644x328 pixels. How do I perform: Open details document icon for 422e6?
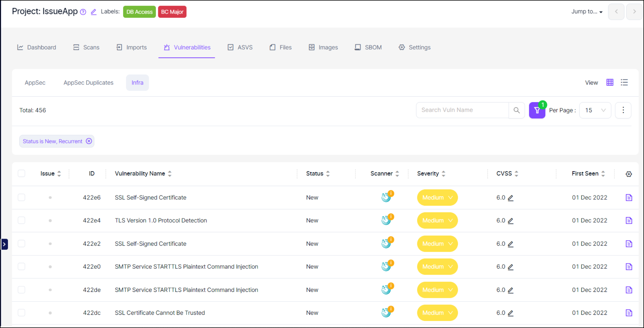[x=629, y=198]
